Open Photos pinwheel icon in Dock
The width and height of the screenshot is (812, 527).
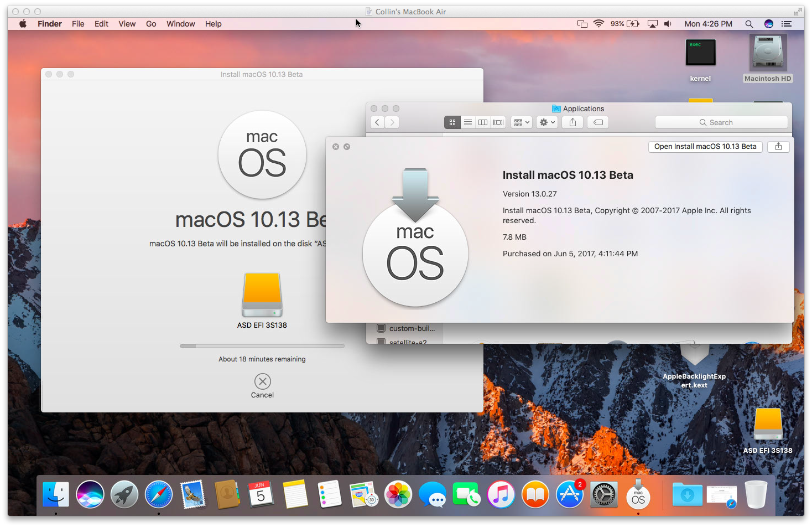coord(398,494)
